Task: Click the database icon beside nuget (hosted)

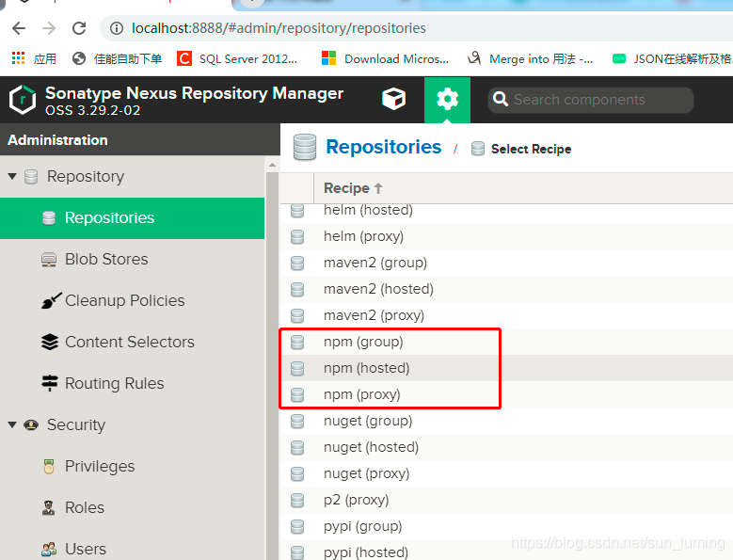Action: pyautogui.click(x=297, y=447)
